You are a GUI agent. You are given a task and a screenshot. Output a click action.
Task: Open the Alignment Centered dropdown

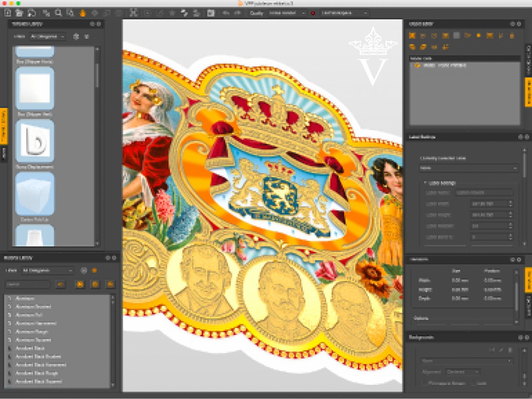(x=463, y=372)
